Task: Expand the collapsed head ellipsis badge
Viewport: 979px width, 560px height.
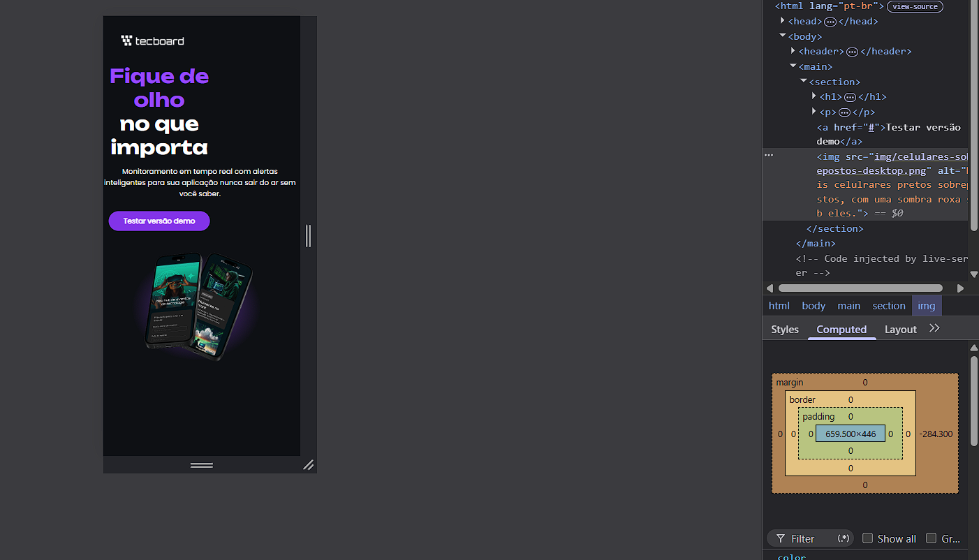Action: pyautogui.click(x=830, y=22)
